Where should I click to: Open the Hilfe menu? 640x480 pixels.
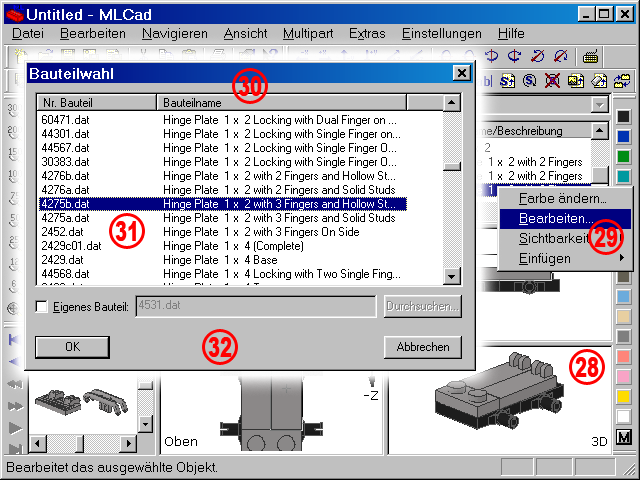point(511,33)
